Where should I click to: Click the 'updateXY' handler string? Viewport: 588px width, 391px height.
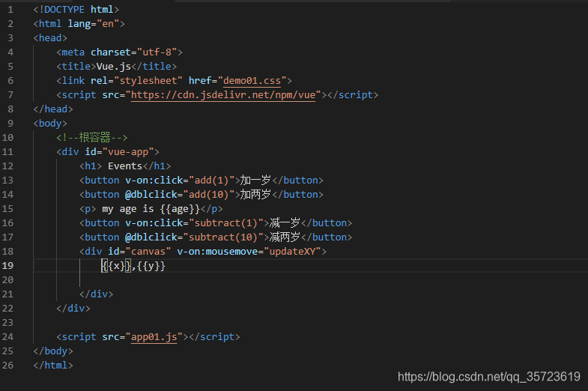pyautogui.click(x=292, y=252)
